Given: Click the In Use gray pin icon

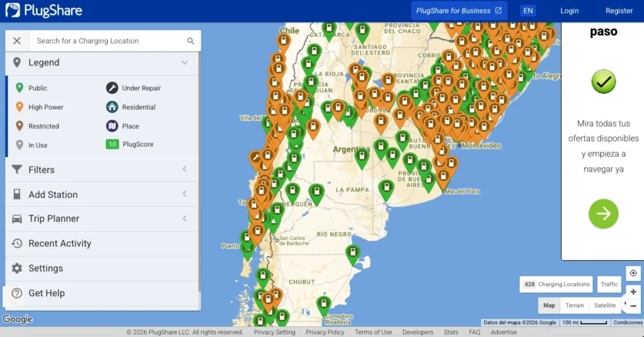Looking at the screenshot, I should (19, 145).
